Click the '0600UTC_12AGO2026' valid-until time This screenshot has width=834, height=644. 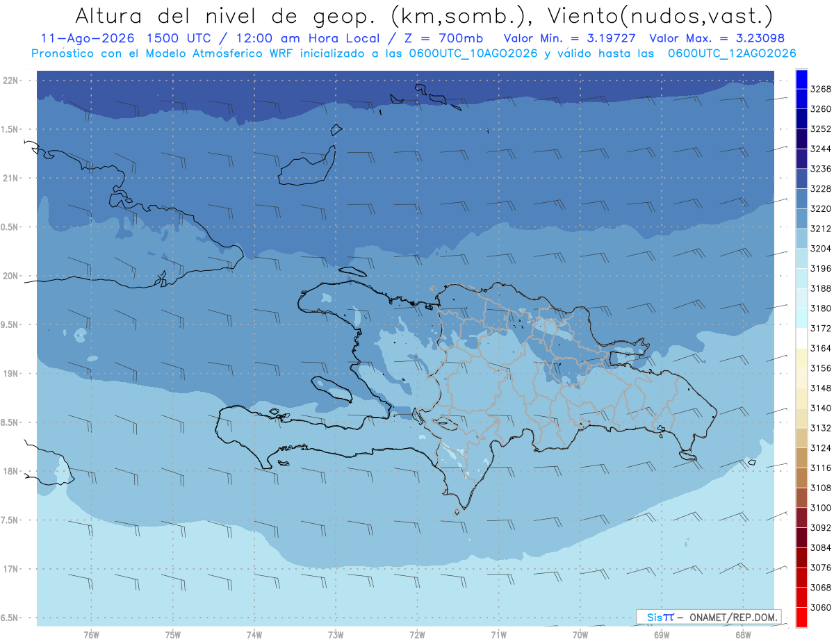(x=732, y=53)
